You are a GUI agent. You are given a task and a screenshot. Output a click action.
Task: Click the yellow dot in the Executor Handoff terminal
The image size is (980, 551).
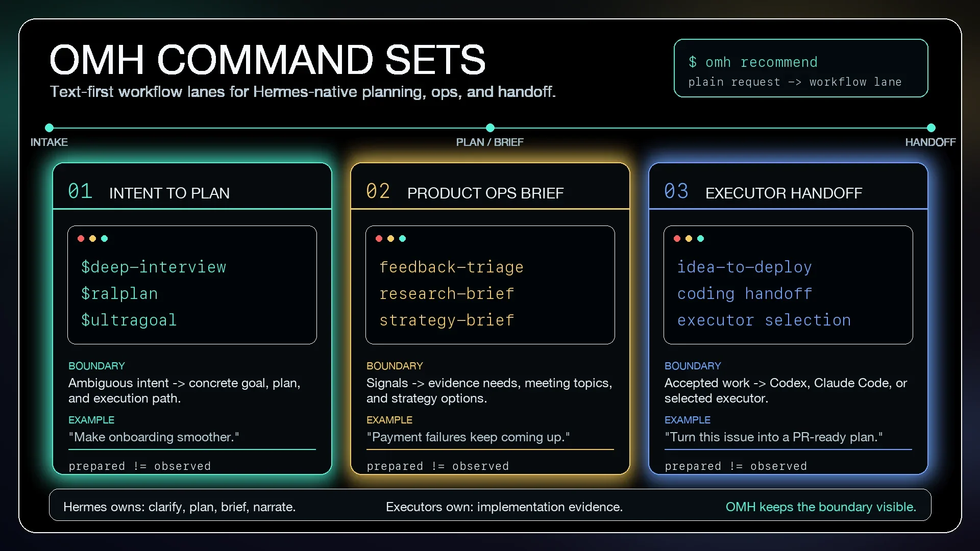pos(689,238)
